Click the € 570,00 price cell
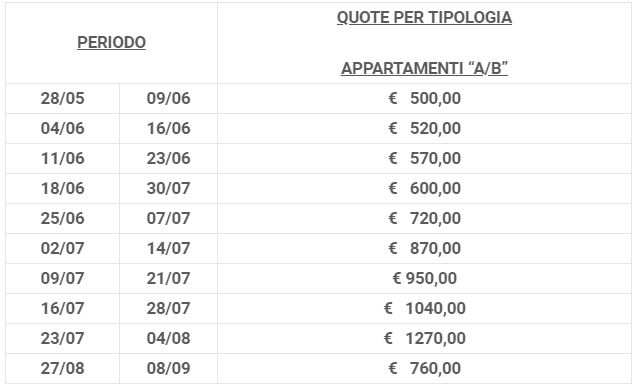636x388 pixels. point(424,159)
